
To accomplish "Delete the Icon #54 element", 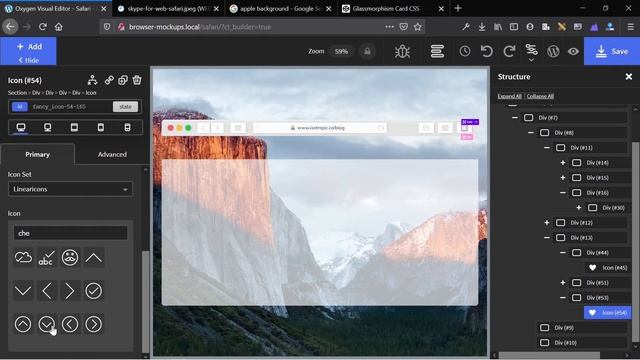I will click(x=137, y=80).
